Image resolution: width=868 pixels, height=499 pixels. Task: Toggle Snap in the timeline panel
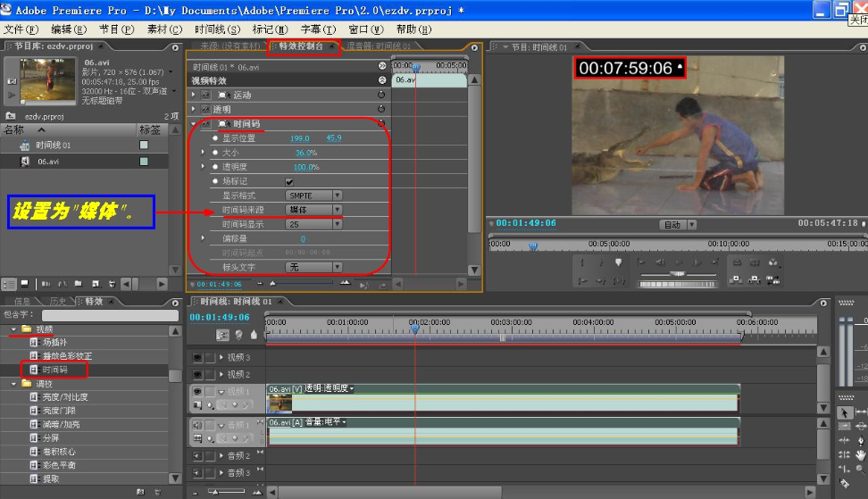(x=222, y=335)
